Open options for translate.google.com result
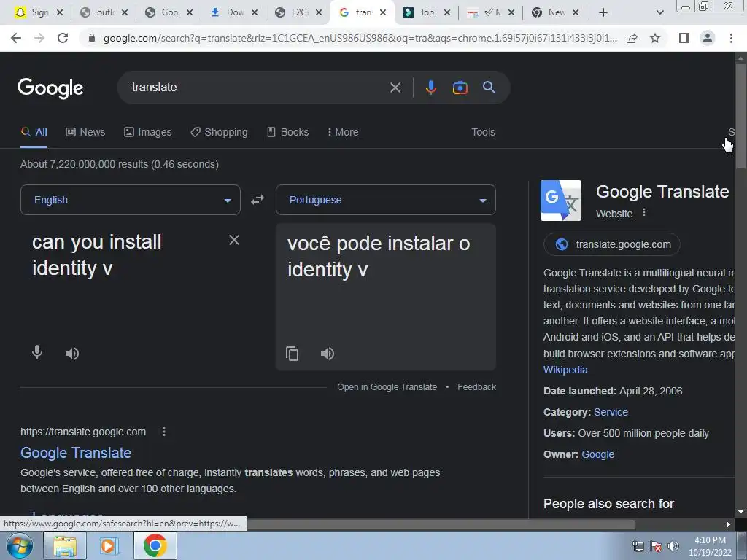 164,432
